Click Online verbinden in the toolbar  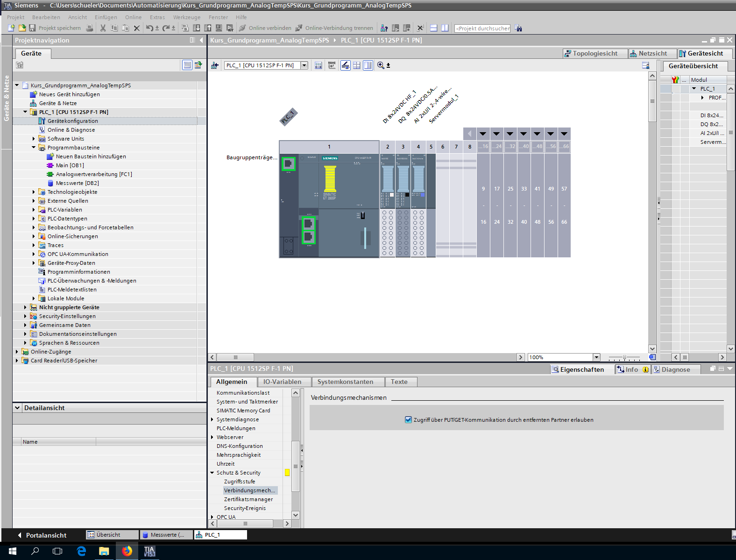pyautogui.click(x=265, y=28)
